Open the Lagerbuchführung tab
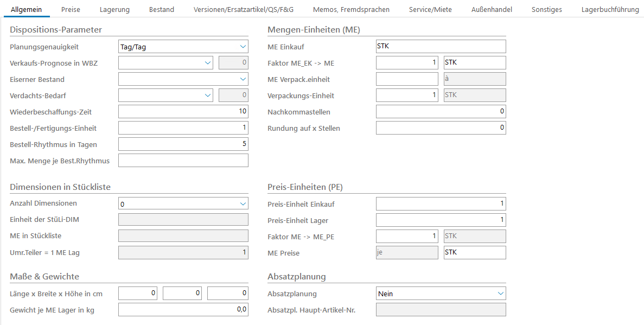The width and height of the screenshot is (644, 325). point(610,9)
